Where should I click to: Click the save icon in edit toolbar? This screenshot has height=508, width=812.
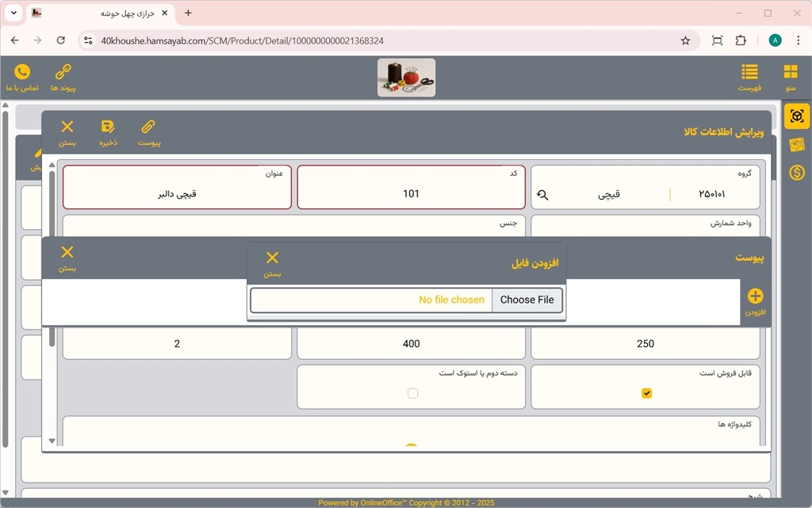108,127
